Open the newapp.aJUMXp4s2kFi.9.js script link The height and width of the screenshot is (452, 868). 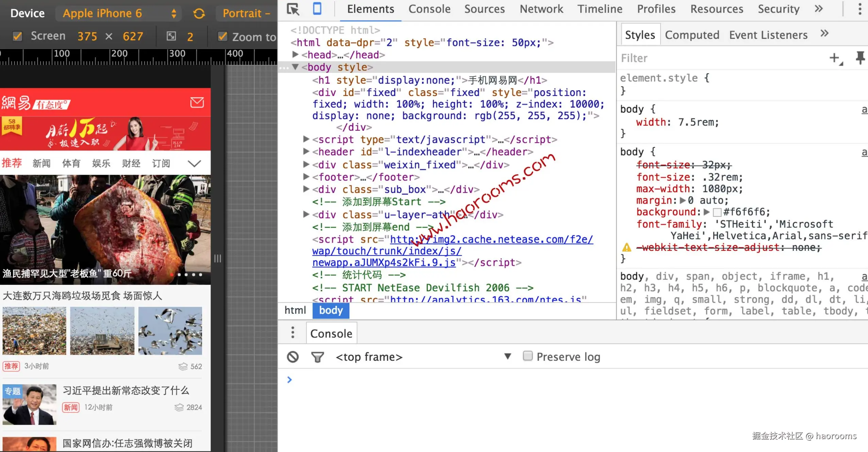(x=384, y=263)
